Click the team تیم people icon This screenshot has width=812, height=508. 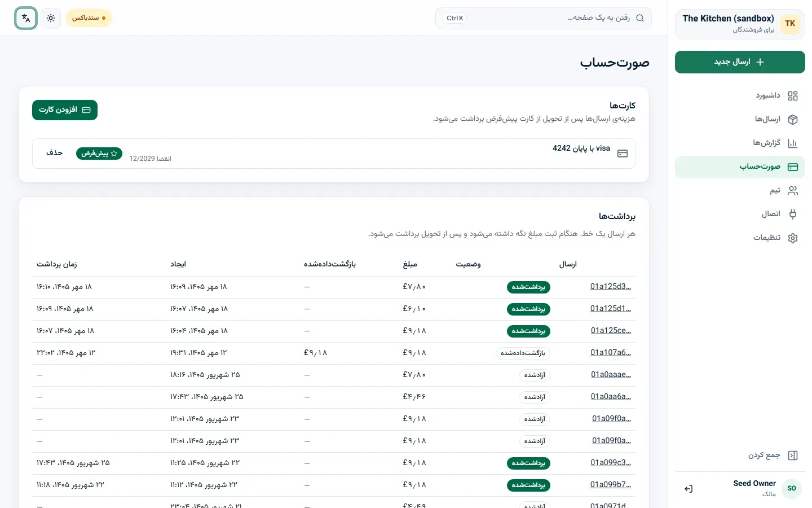pos(793,191)
